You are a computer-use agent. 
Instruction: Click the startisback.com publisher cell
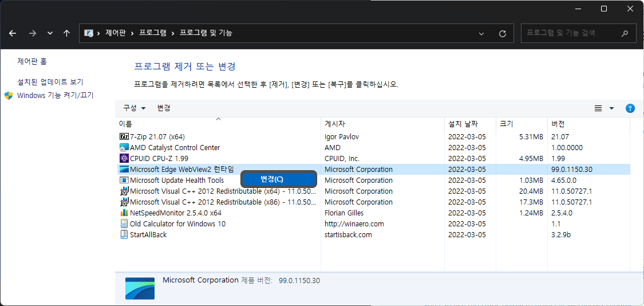point(348,235)
